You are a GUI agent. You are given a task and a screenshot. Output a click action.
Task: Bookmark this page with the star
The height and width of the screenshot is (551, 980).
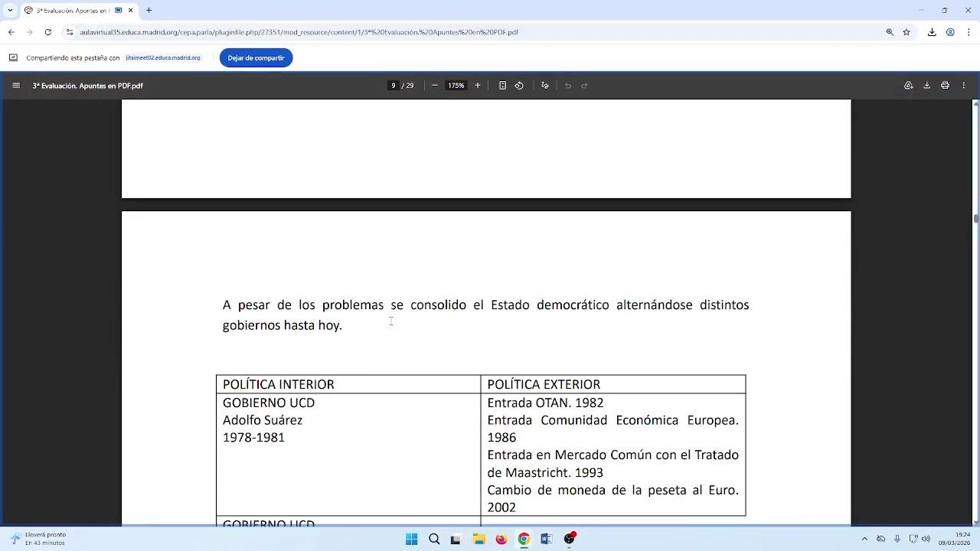click(906, 32)
